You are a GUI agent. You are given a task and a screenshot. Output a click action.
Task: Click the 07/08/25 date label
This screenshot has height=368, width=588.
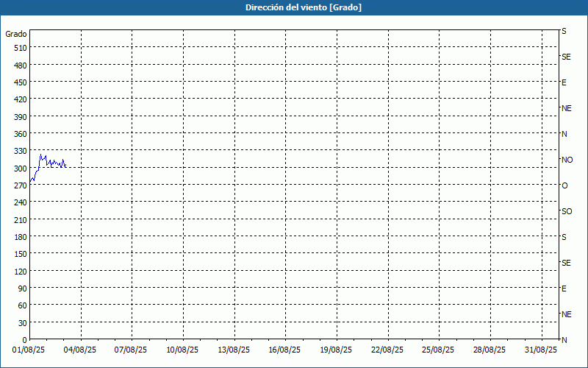131,350
